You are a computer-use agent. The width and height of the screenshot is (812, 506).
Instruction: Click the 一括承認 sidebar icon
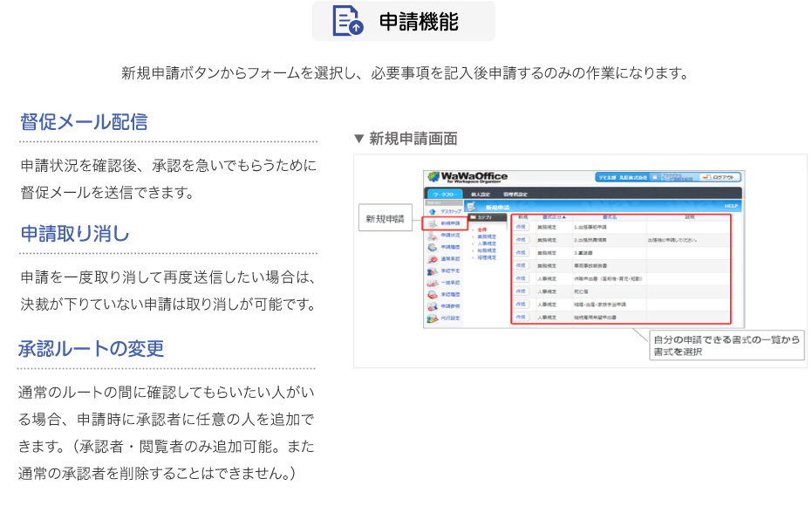click(x=433, y=284)
